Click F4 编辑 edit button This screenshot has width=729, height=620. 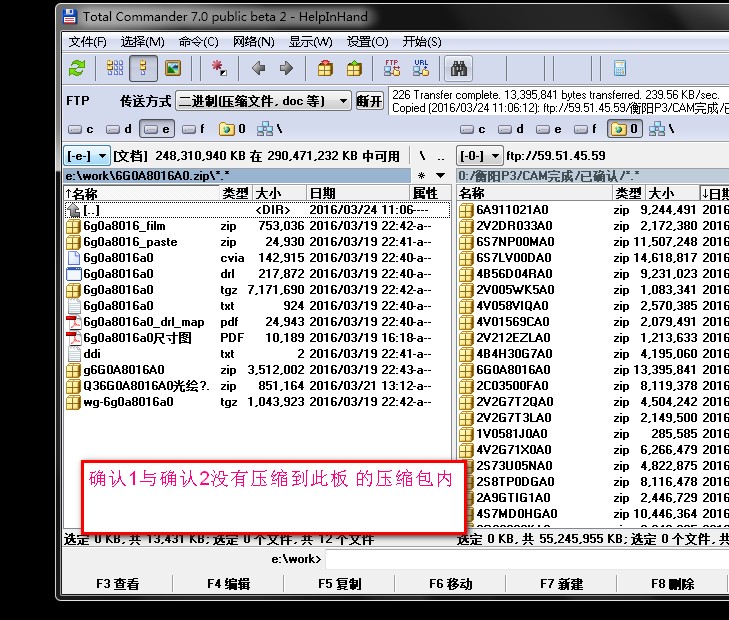pyautogui.click(x=228, y=584)
